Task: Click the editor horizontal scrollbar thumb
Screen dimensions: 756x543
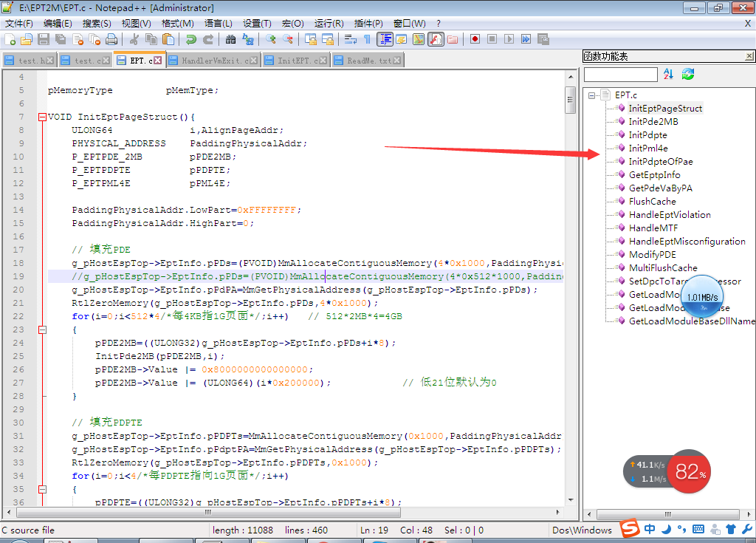Action: pos(208,512)
